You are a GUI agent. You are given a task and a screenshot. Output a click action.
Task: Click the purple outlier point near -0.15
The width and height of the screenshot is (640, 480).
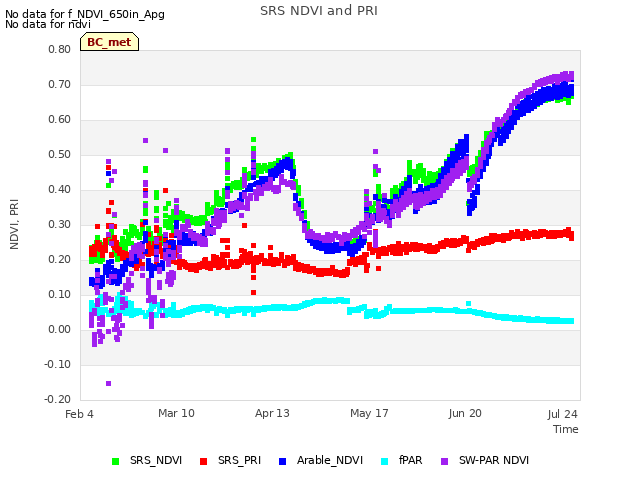[109, 384]
